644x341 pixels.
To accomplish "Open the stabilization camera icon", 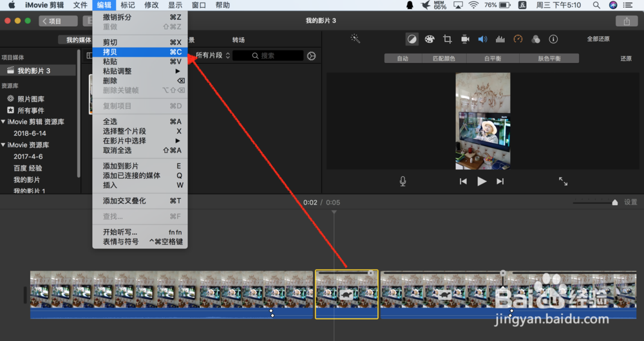I will point(465,39).
